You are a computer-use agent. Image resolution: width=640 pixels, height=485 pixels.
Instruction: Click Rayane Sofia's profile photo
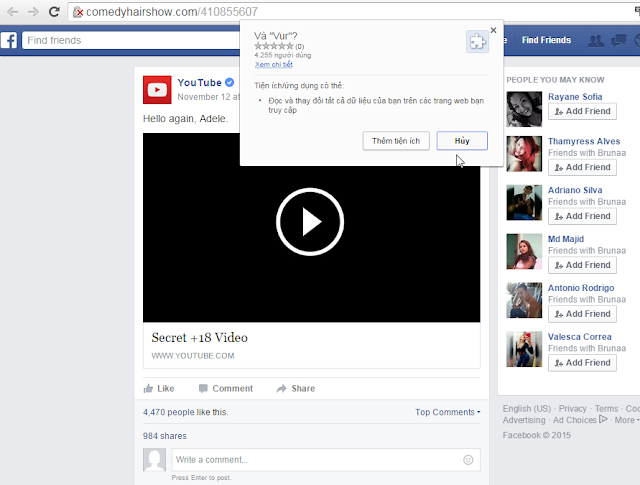(x=524, y=109)
